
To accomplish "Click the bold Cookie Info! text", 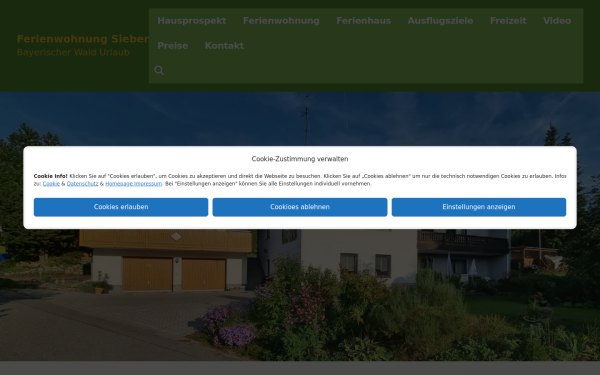I will click(51, 176).
